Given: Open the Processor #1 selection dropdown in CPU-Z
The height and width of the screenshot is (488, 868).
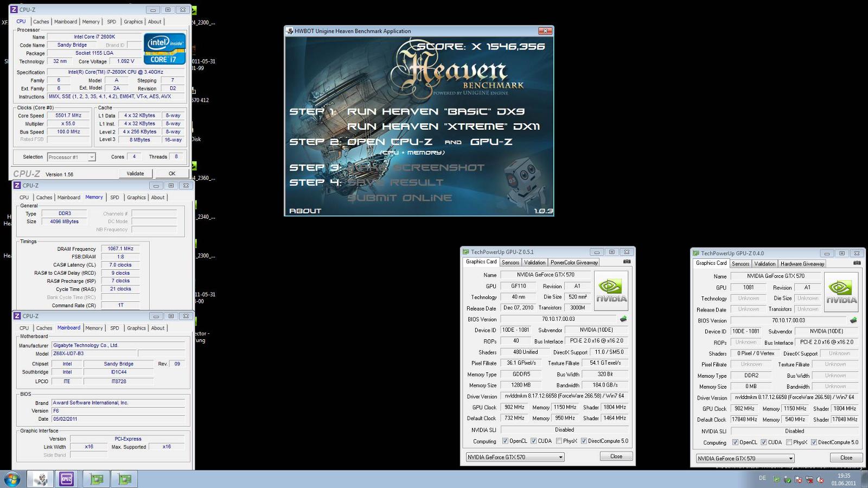Looking at the screenshot, I should pos(71,157).
